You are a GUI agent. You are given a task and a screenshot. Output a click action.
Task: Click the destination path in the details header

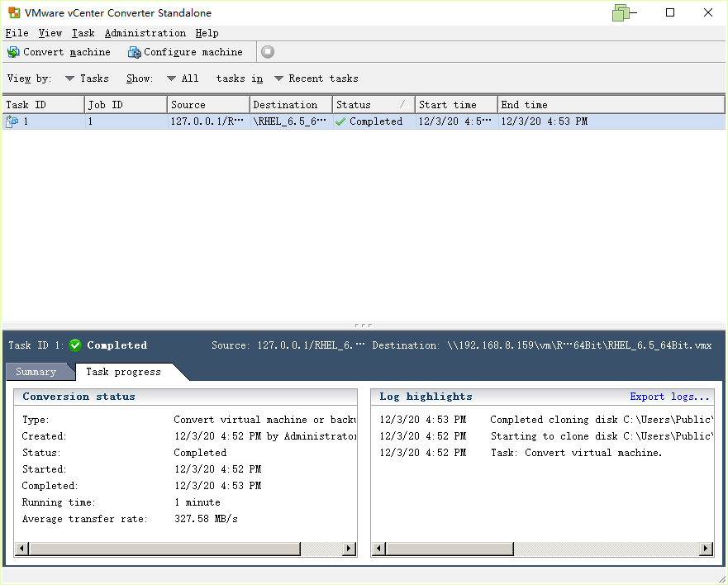pyautogui.click(x=579, y=345)
